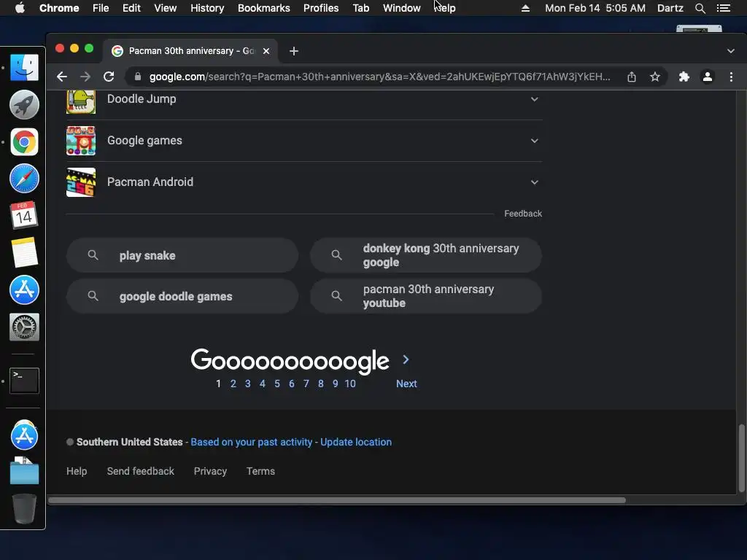Share this page using the share icon
The image size is (747, 560).
coord(632,77)
